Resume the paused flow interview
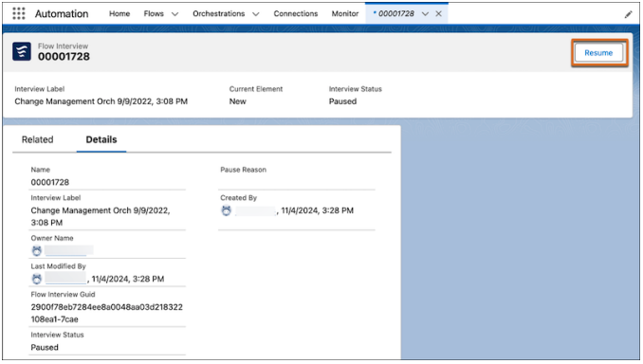The width and height of the screenshot is (643, 364). pyautogui.click(x=598, y=53)
